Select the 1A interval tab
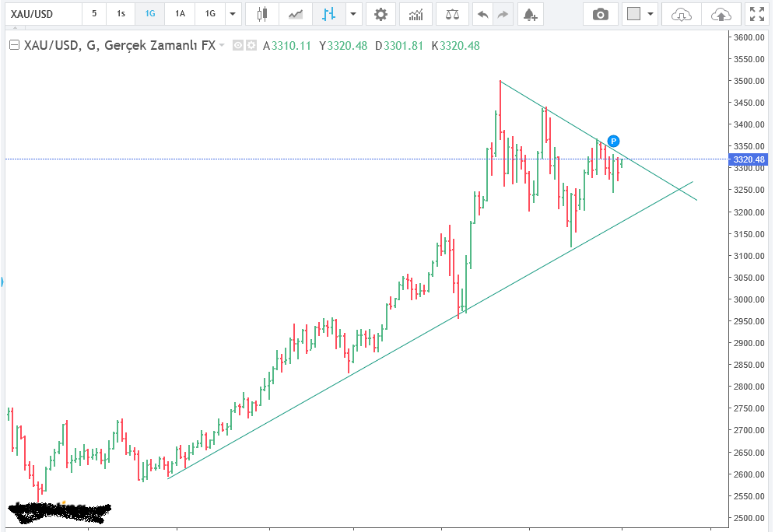775x532 pixels. tap(180, 14)
